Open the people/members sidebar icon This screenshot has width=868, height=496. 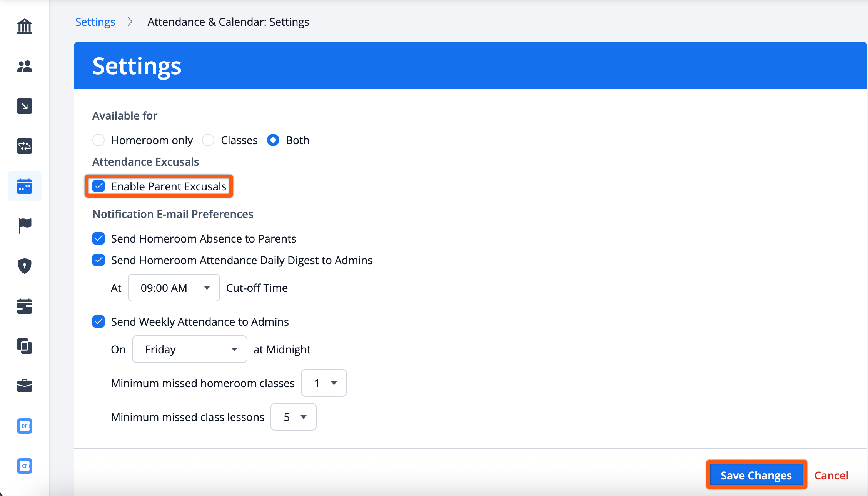pos(25,66)
